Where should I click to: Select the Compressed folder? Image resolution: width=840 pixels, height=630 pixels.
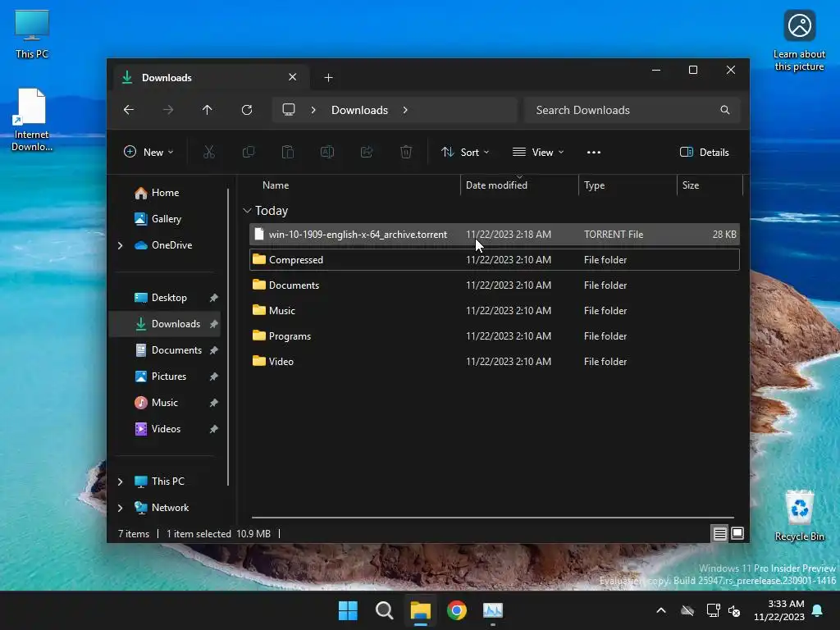(495, 260)
